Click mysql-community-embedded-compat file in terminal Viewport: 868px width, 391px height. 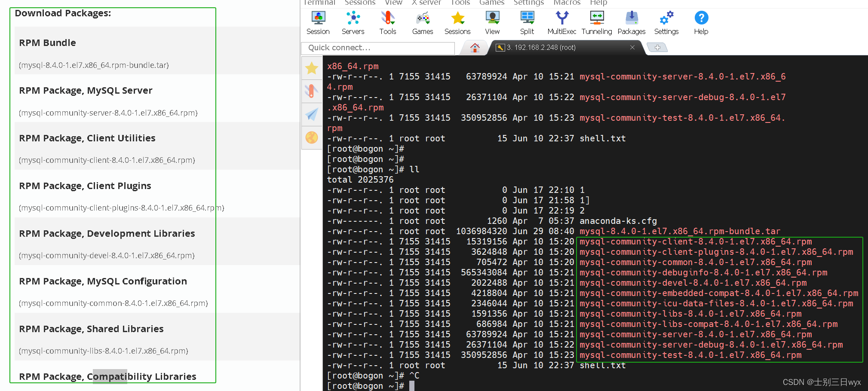[x=719, y=293]
